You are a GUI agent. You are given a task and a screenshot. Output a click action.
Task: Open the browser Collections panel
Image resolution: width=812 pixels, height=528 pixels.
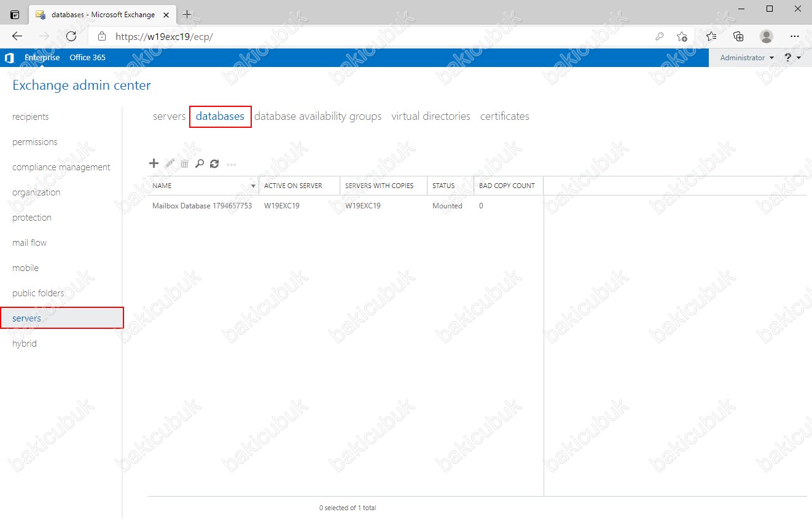point(738,36)
